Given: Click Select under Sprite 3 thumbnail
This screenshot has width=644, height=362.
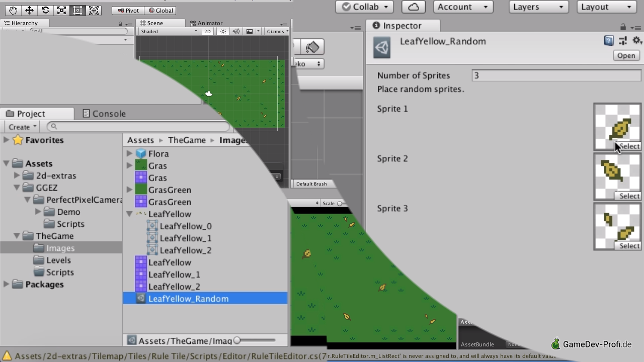Looking at the screenshot, I should tap(629, 246).
